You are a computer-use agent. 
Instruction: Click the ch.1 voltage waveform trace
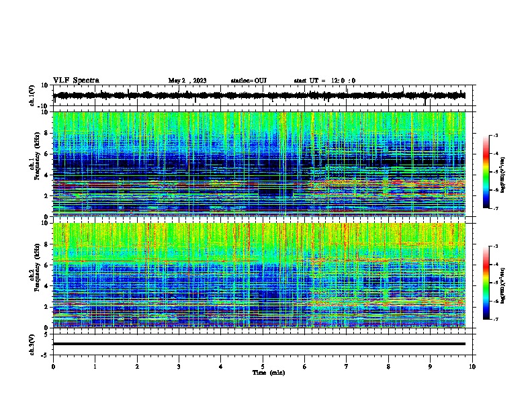point(259,95)
